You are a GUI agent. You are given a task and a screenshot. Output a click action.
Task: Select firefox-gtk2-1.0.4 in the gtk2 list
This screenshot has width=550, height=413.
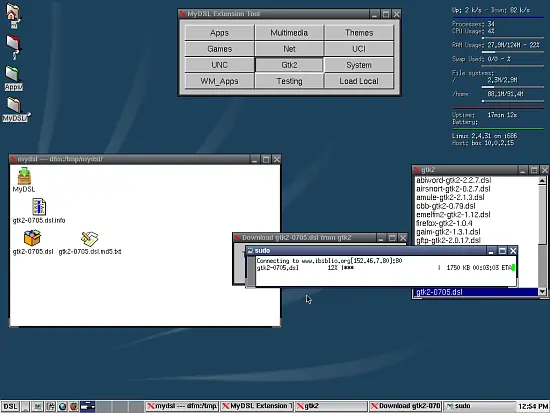point(444,223)
